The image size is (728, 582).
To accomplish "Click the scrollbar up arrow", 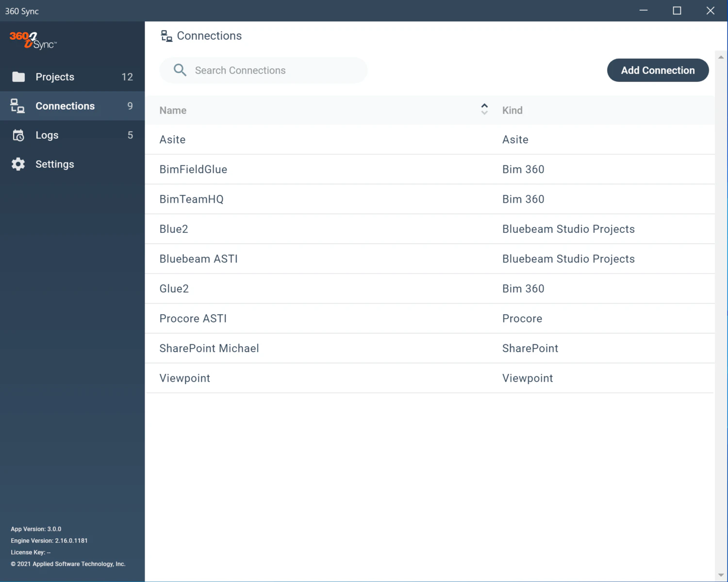I will [x=721, y=57].
